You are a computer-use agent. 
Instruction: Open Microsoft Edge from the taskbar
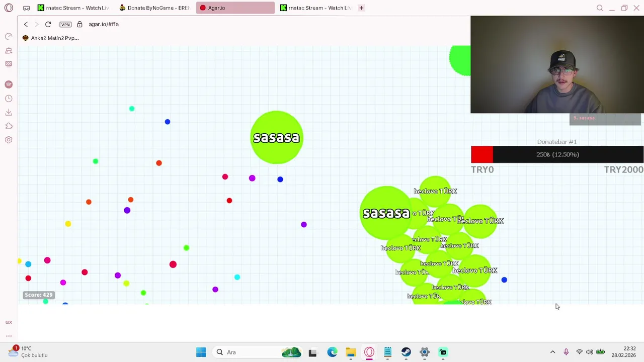coord(332,352)
